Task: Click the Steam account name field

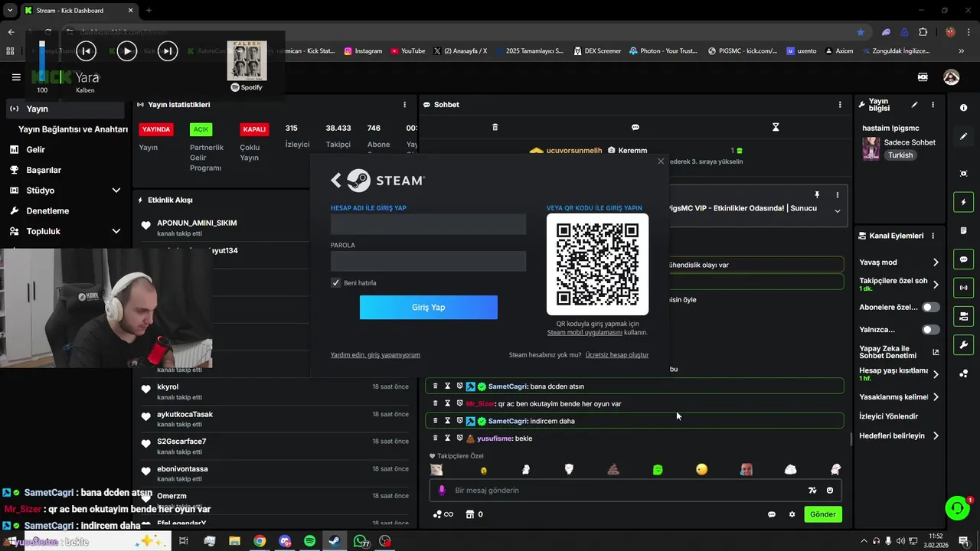Action: pyautogui.click(x=428, y=224)
